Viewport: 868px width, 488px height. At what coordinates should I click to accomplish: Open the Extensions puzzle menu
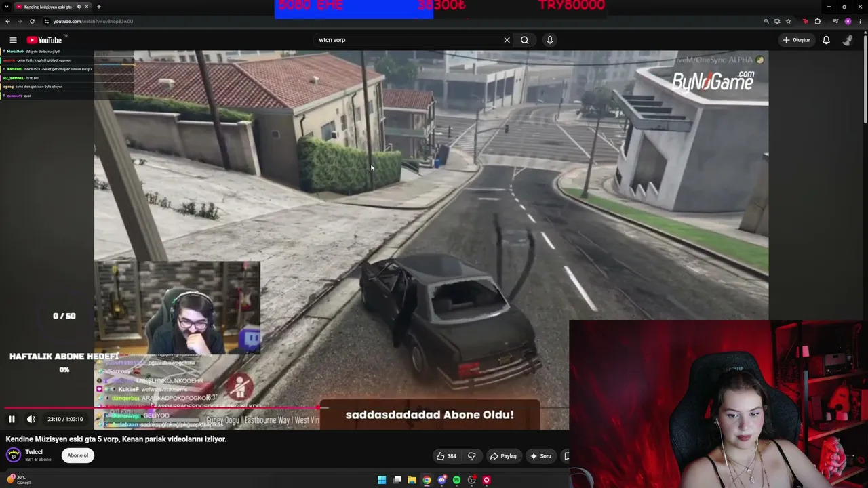point(818,21)
